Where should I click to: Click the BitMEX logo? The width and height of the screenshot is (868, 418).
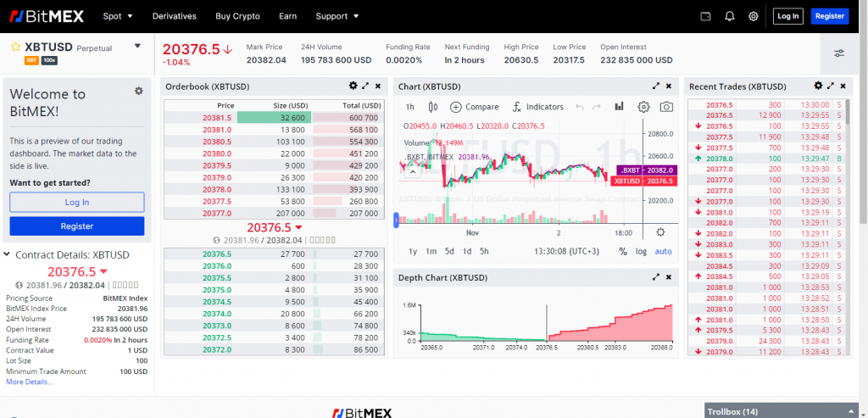click(x=47, y=16)
